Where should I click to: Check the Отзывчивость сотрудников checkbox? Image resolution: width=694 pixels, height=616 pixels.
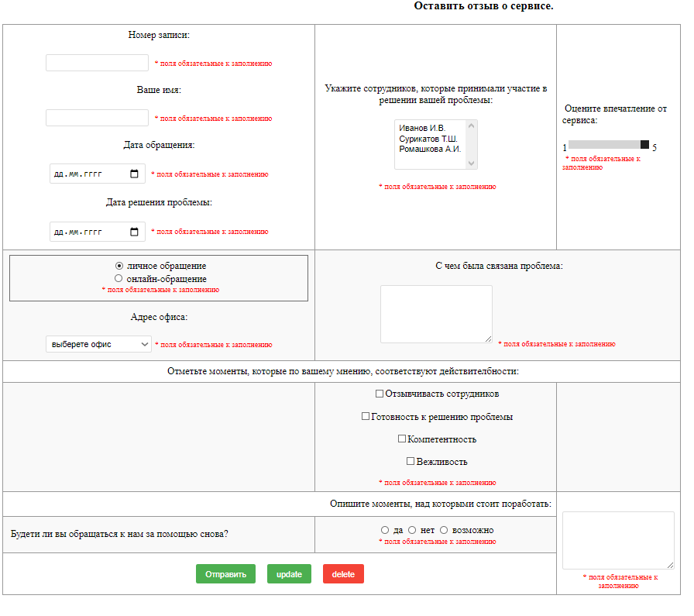pos(380,394)
